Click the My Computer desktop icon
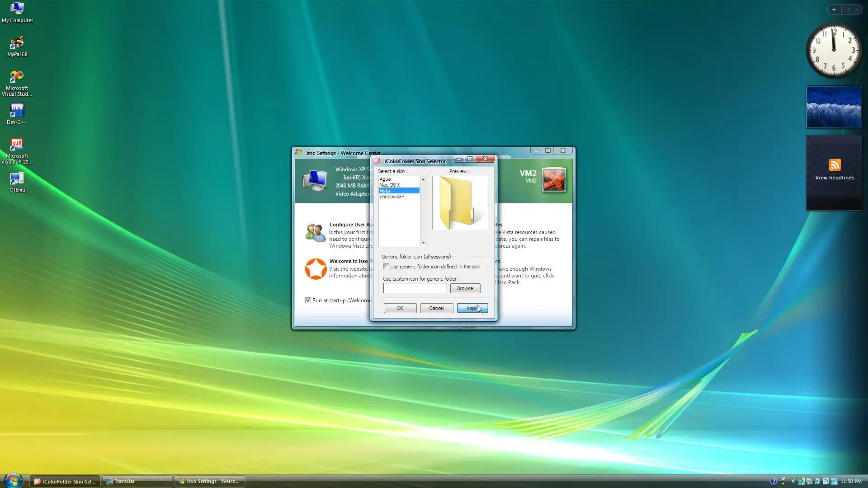The width and height of the screenshot is (868, 488). coord(17,9)
